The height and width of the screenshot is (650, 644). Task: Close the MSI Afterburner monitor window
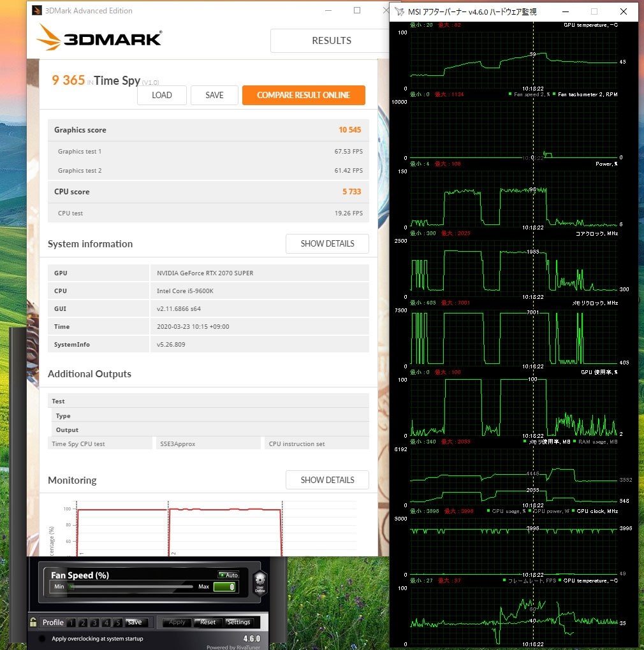[623, 11]
